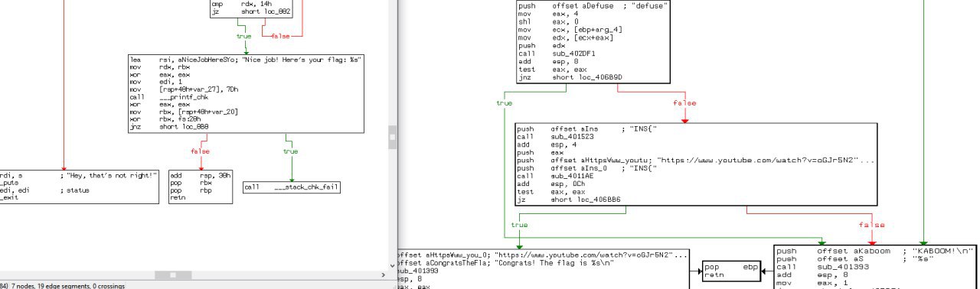Click the horizontal scrollbar's right arrow

(383, 275)
